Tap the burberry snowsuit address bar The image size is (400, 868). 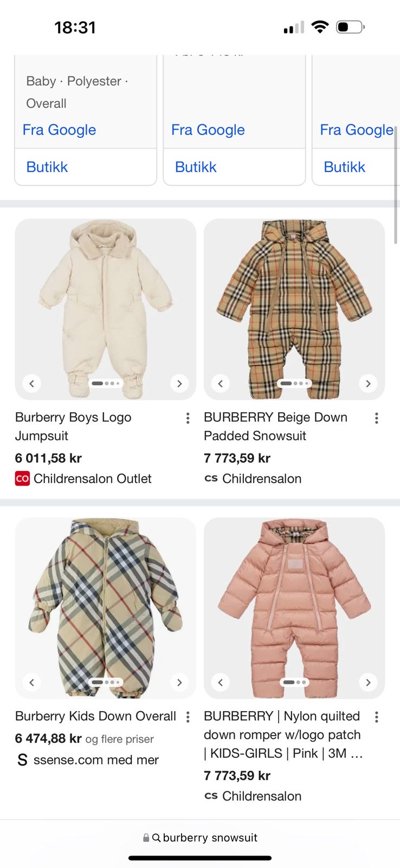tap(200, 838)
